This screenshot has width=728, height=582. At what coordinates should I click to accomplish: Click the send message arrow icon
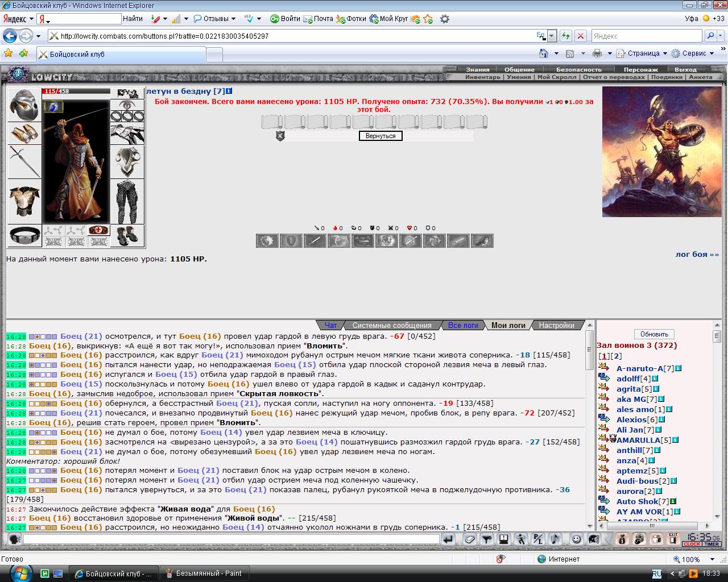click(x=448, y=539)
